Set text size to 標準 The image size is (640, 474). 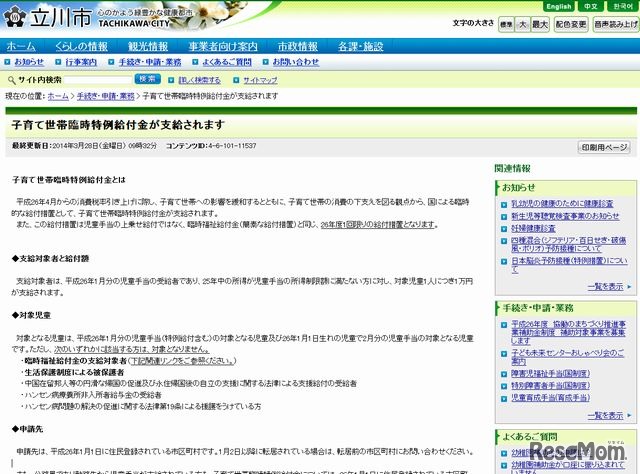(506, 24)
